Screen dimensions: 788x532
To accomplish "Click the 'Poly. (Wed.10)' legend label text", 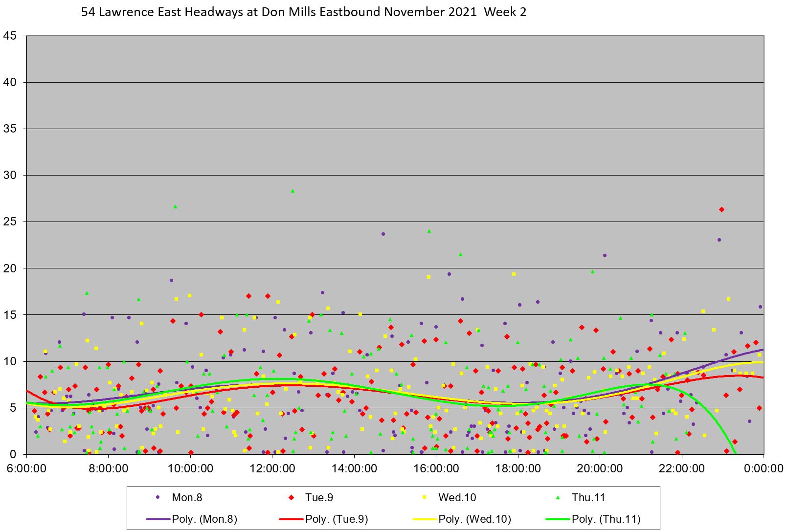I will coord(474,519).
